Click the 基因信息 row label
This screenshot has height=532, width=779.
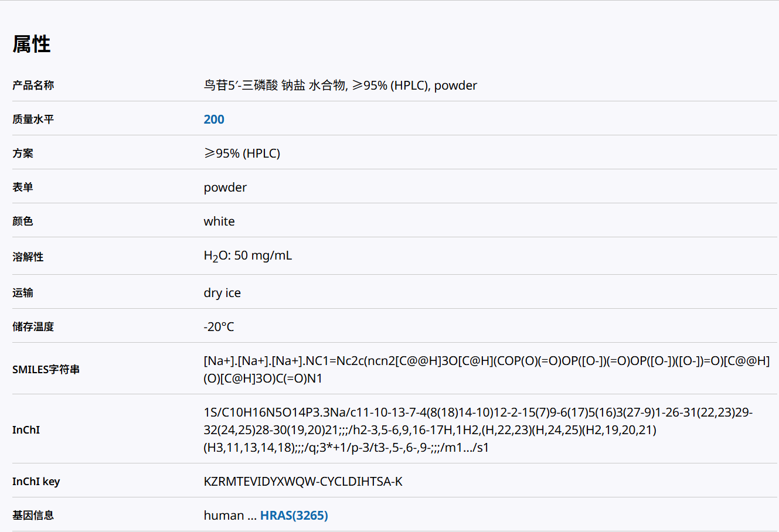33,516
